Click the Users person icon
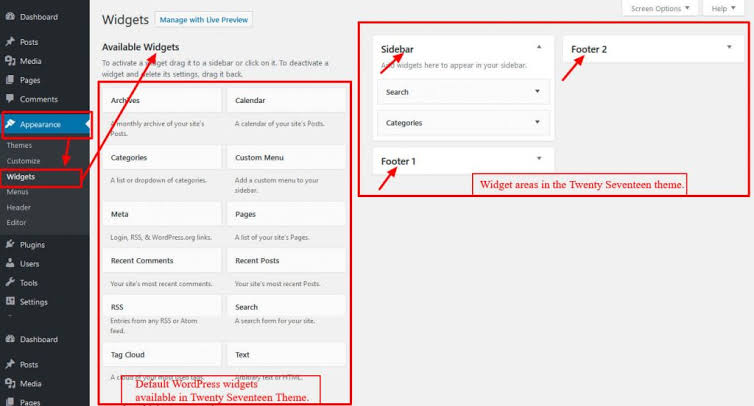Screen dimensions: 754x406 pyautogui.click(x=10, y=263)
